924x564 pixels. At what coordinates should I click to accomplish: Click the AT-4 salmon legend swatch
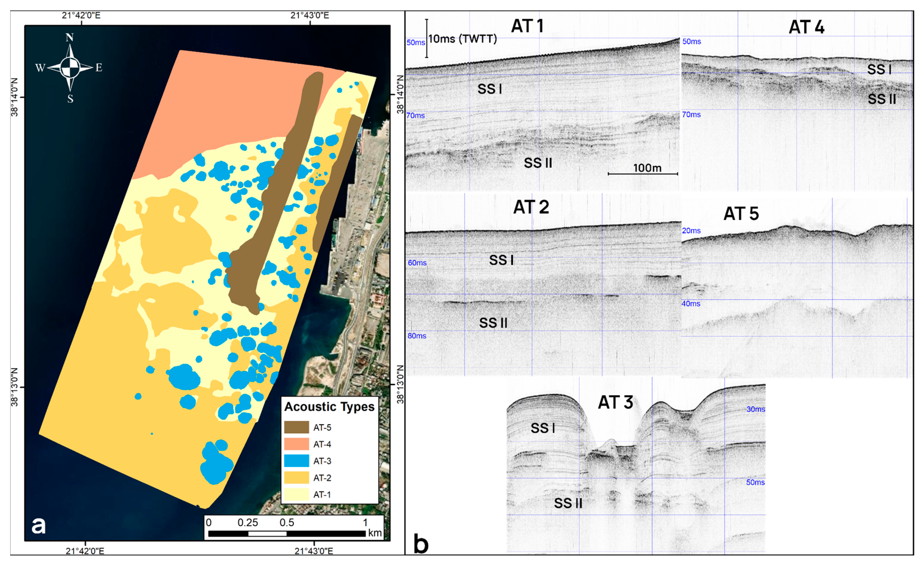(x=296, y=444)
